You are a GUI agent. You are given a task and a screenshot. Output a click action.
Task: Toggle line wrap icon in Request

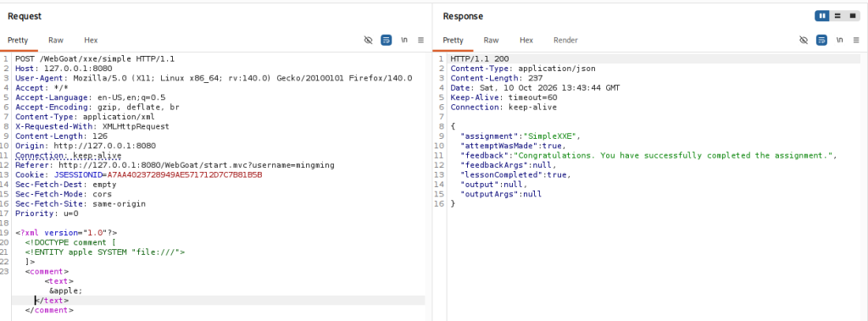pos(387,40)
